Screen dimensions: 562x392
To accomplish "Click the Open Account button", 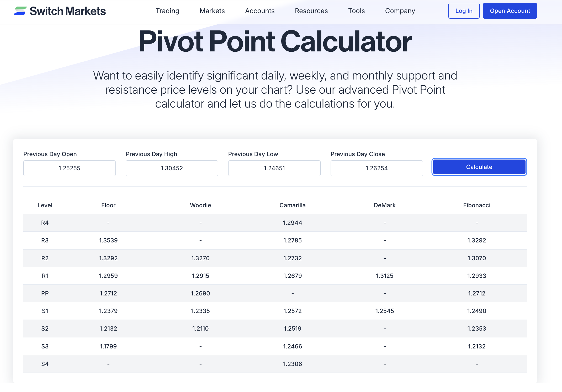I will [510, 11].
